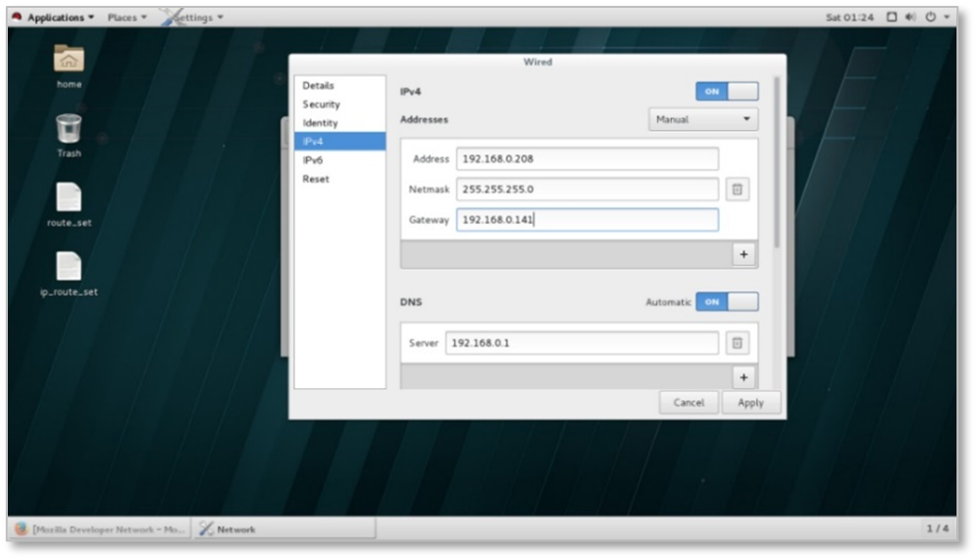The image size is (977, 560).
Task: Click the volume icon in top panel
Action: [910, 18]
